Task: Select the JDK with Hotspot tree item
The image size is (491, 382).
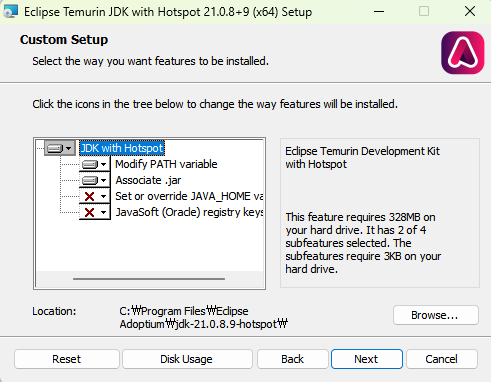Action: 122,148
